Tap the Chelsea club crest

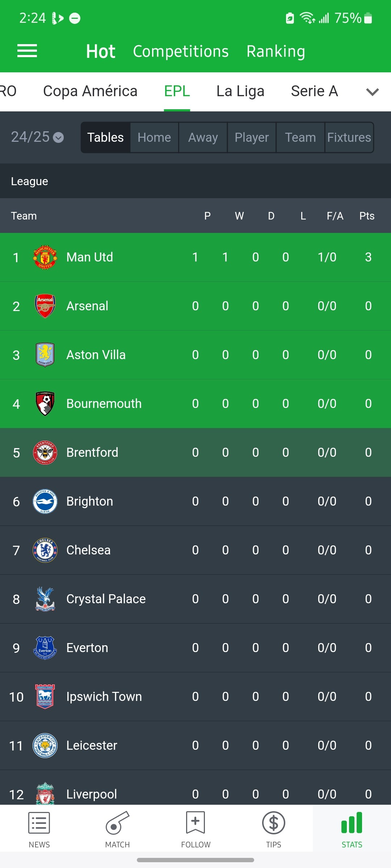[x=45, y=550]
